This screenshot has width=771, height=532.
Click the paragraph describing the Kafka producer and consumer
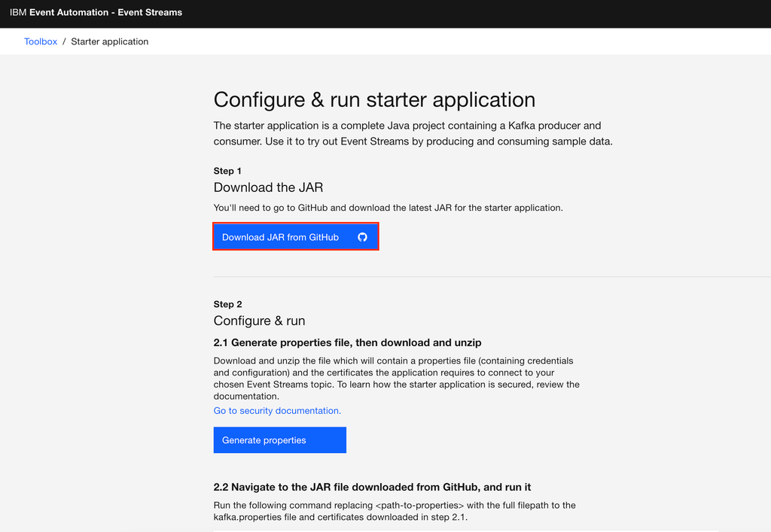point(413,133)
